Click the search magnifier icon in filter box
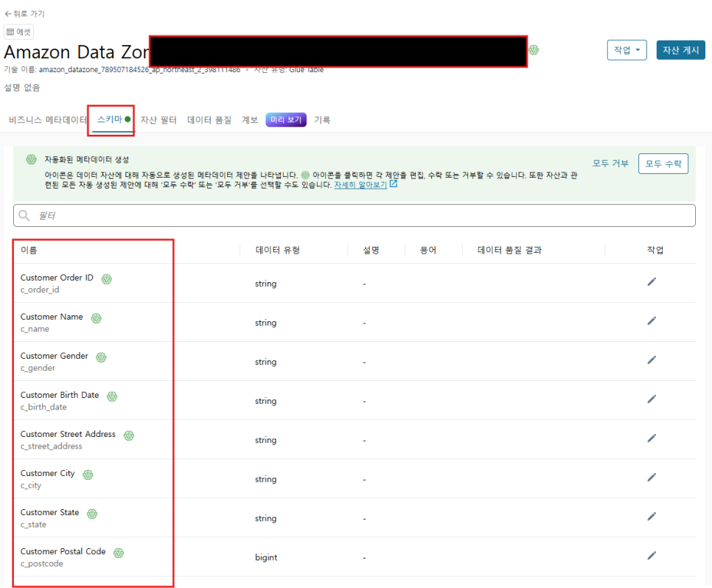The image size is (712, 588). pos(24,215)
